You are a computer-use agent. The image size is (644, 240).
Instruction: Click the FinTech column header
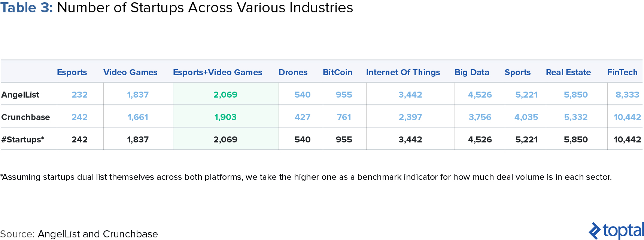pyautogui.click(x=622, y=72)
